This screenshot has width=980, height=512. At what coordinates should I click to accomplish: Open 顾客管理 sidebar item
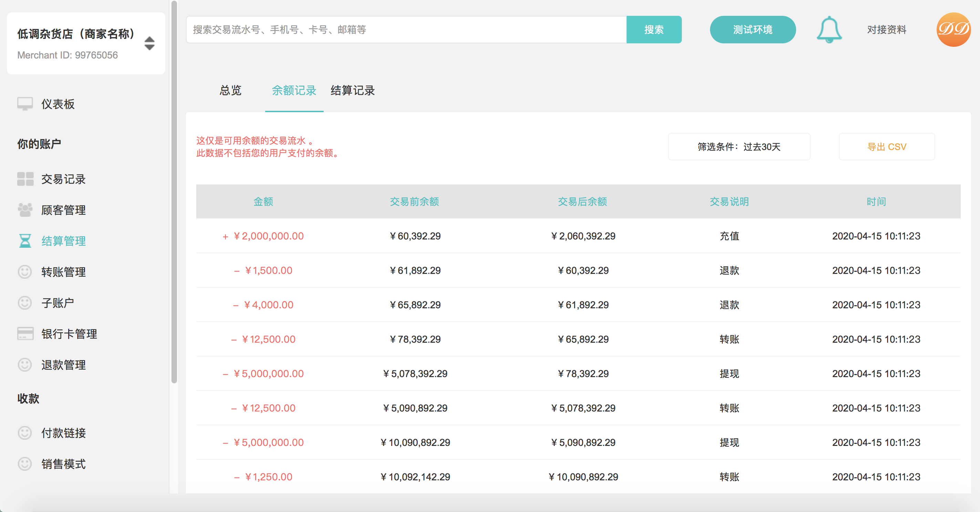[64, 210]
